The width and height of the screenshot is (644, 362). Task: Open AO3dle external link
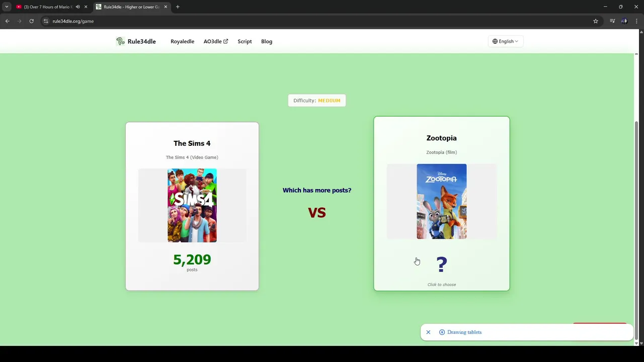215,41
